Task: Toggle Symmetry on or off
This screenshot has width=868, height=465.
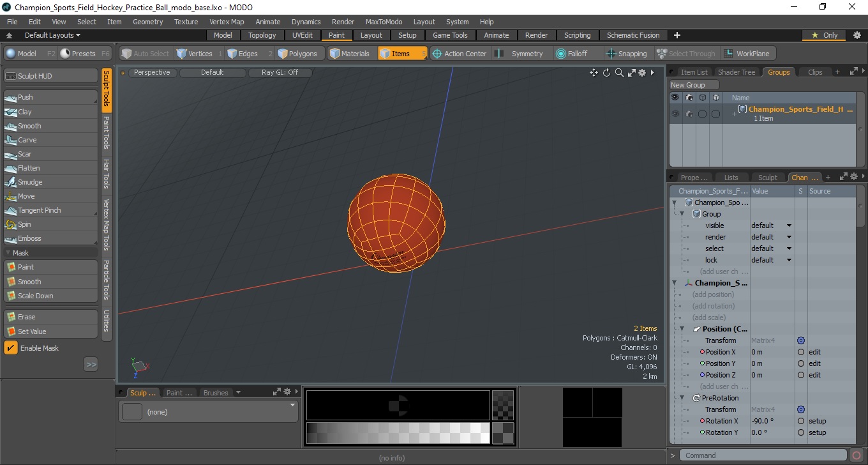Action: click(521, 54)
